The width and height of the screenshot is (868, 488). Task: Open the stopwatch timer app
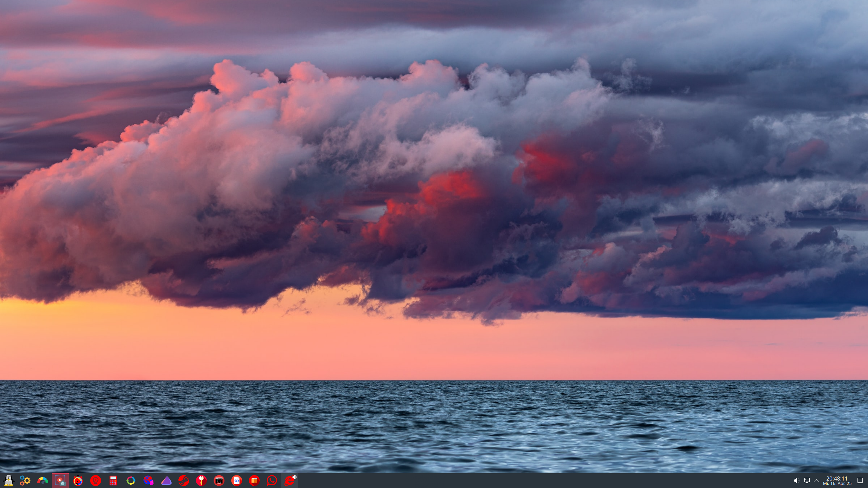[78, 480]
